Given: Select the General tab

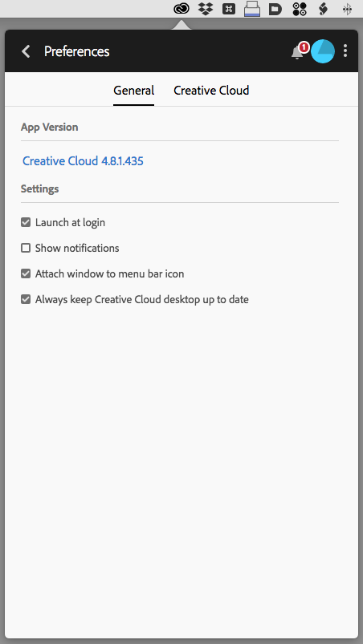Looking at the screenshot, I should (133, 91).
